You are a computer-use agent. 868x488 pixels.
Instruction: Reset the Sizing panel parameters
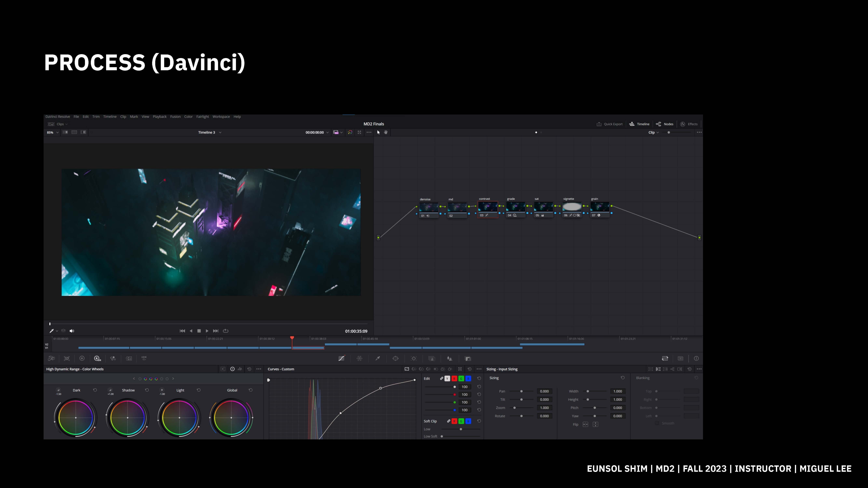pos(623,378)
